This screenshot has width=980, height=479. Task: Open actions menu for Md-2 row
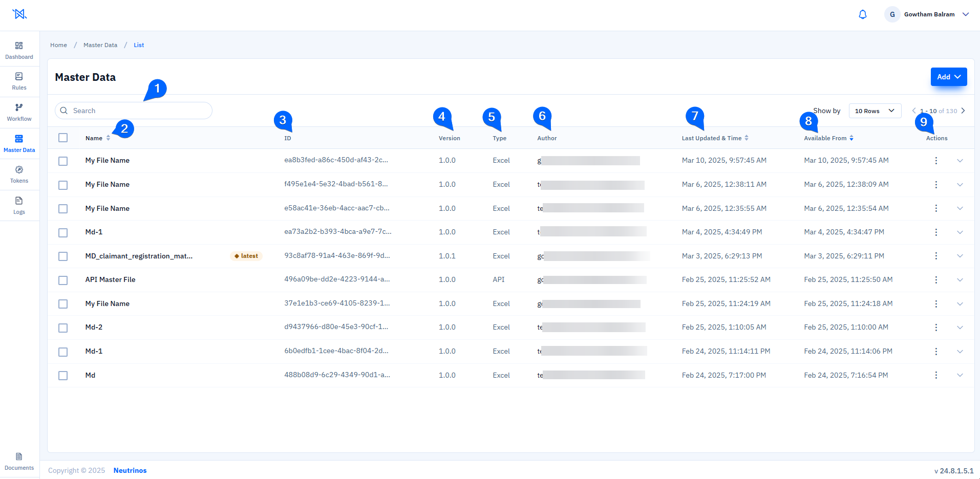pos(936,328)
